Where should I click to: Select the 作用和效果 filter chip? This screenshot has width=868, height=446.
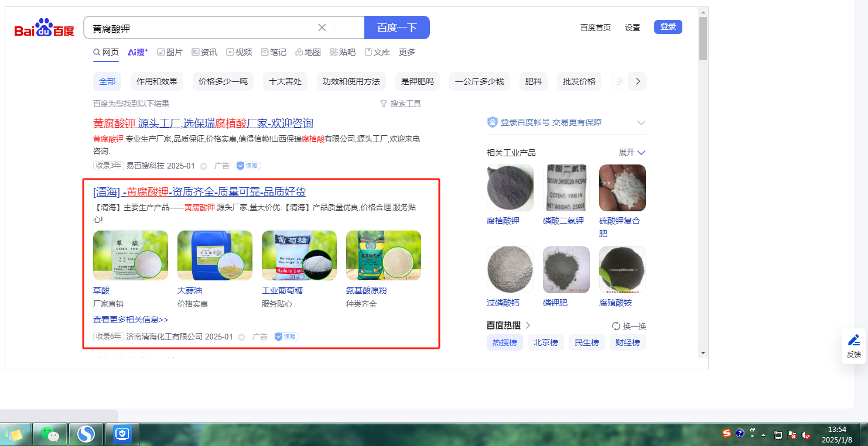click(157, 81)
